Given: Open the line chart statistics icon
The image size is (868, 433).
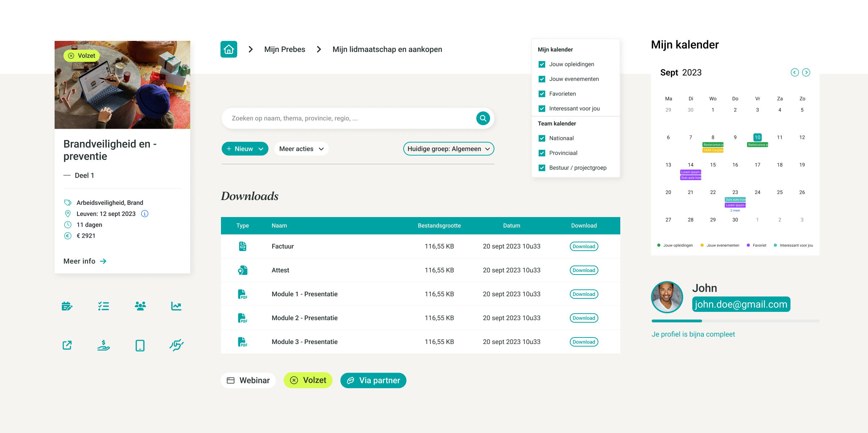Looking at the screenshot, I should 176,306.
